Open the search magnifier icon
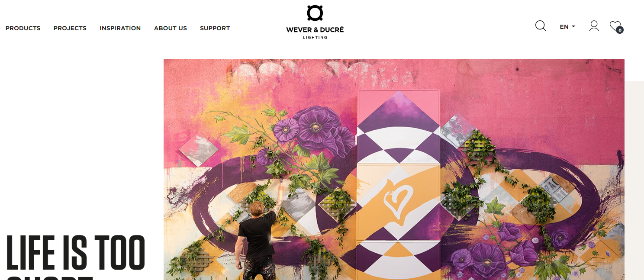Image resolution: width=644 pixels, height=280 pixels. (541, 26)
